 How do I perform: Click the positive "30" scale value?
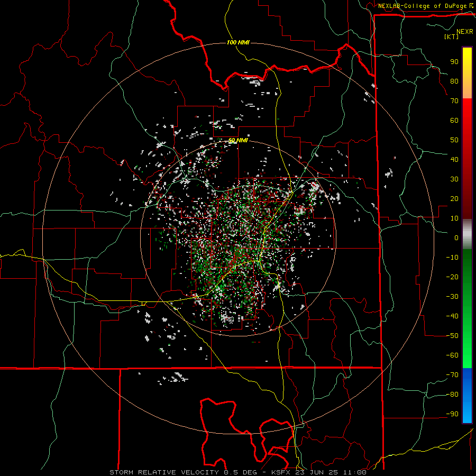[x=454, y=179]
